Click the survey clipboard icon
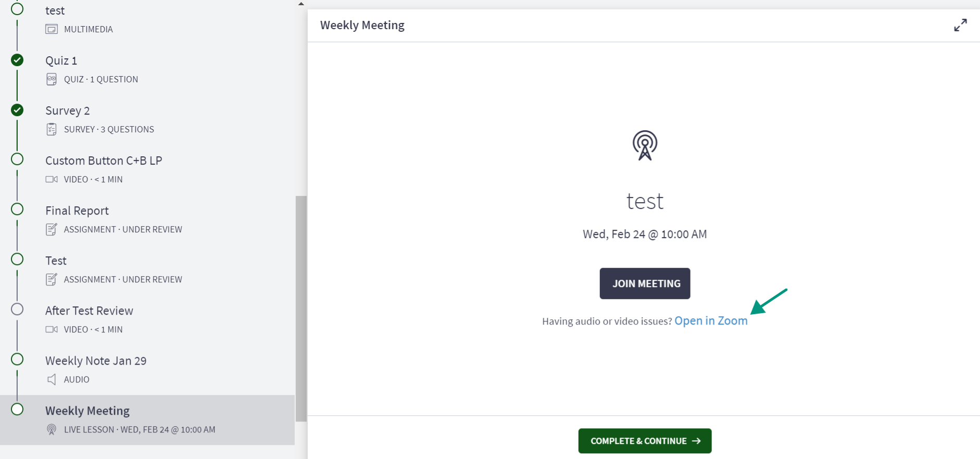This screenshot has height=459, width=980. [52, 129]
